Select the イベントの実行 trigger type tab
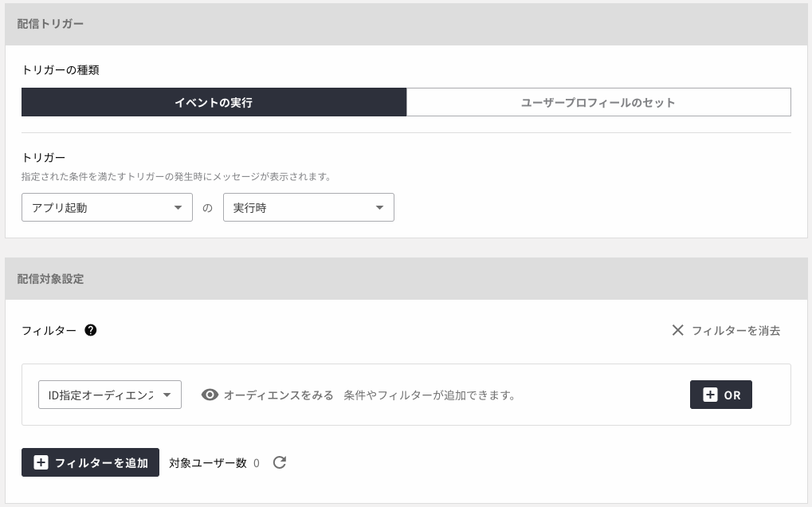This screenshot has height=507, width=812. click(x=214, y=102)
